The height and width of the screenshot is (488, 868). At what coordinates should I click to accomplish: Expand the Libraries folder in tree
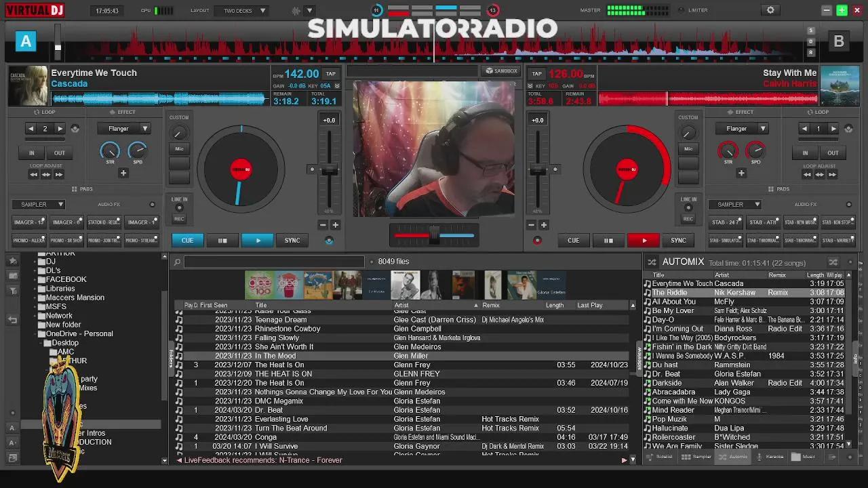(x=35, y=289)
